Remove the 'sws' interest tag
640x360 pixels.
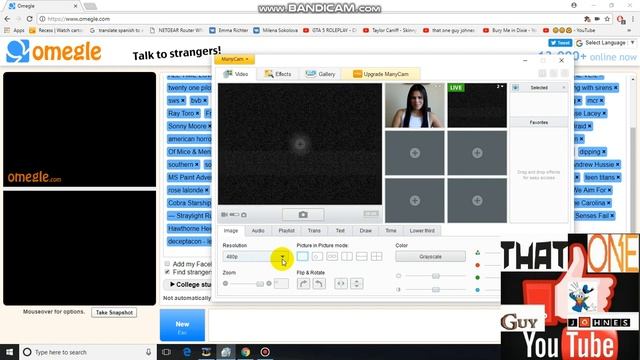(x=183, y=100)
